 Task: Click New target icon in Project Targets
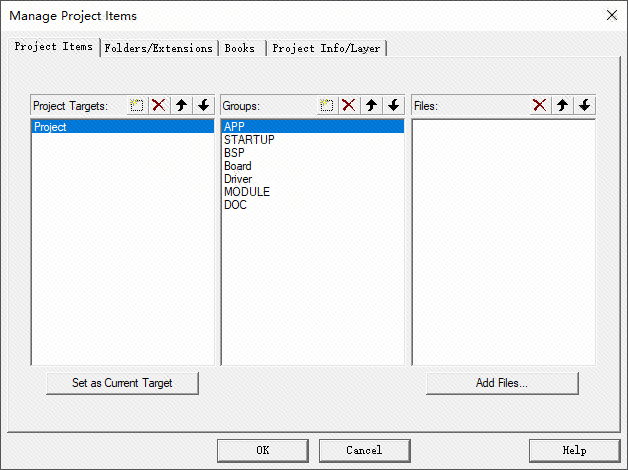[137, 105]
